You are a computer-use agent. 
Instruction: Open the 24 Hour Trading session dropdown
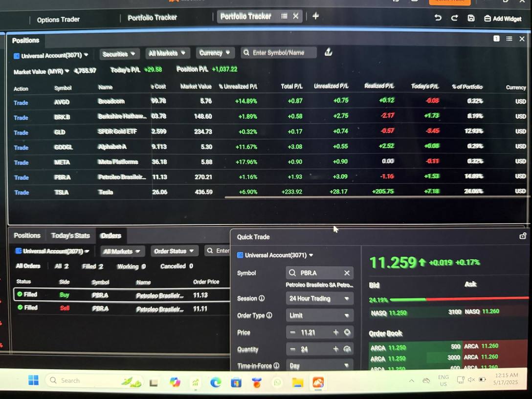[319, 299]
